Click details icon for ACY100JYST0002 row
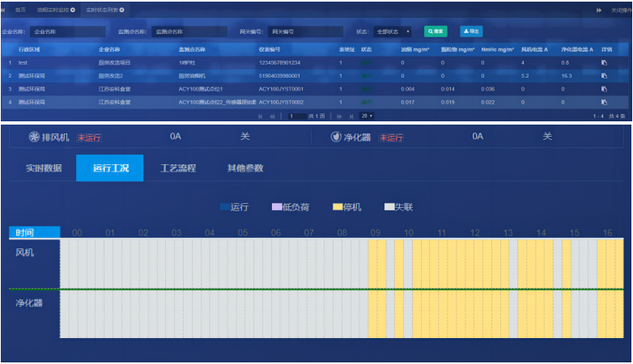 pos(603,102)
